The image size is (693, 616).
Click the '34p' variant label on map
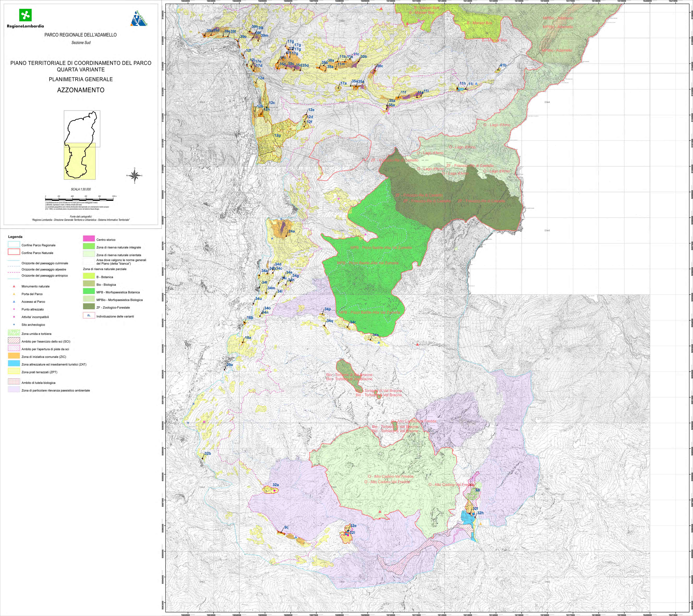point(327,309)
